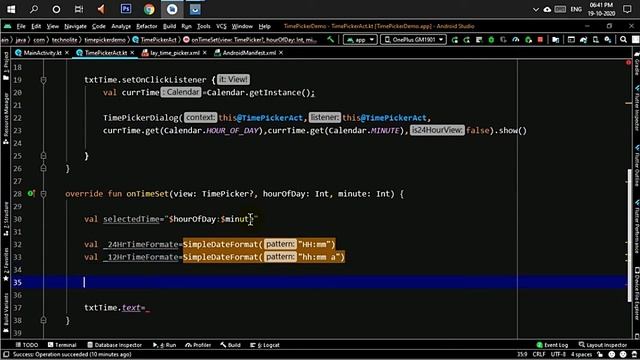The width and height of the screenshot is (640, 360).
Task: Open the Refactor menu
Action: coord(147,26)
